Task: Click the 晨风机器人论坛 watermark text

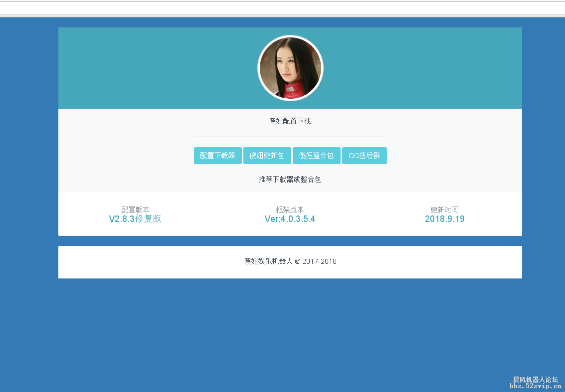Action: coord(535,380)
